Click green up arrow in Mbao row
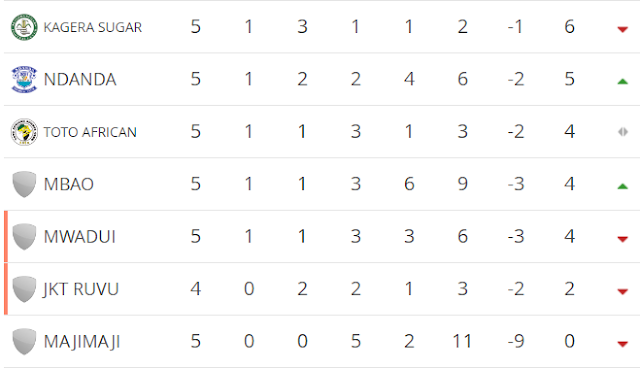 [622, 186]
